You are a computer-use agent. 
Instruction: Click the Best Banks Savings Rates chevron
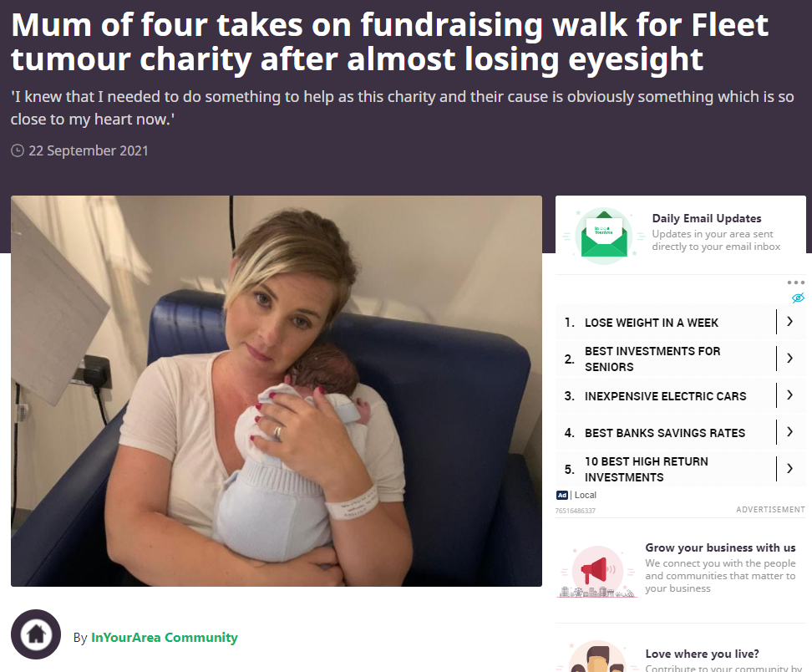(789, 432)
